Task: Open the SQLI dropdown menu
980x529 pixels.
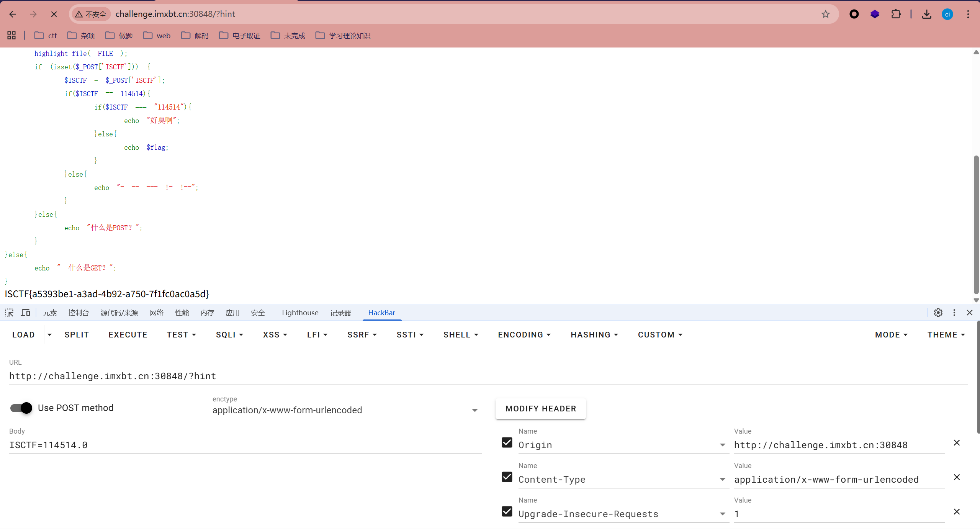Action: 229,335
